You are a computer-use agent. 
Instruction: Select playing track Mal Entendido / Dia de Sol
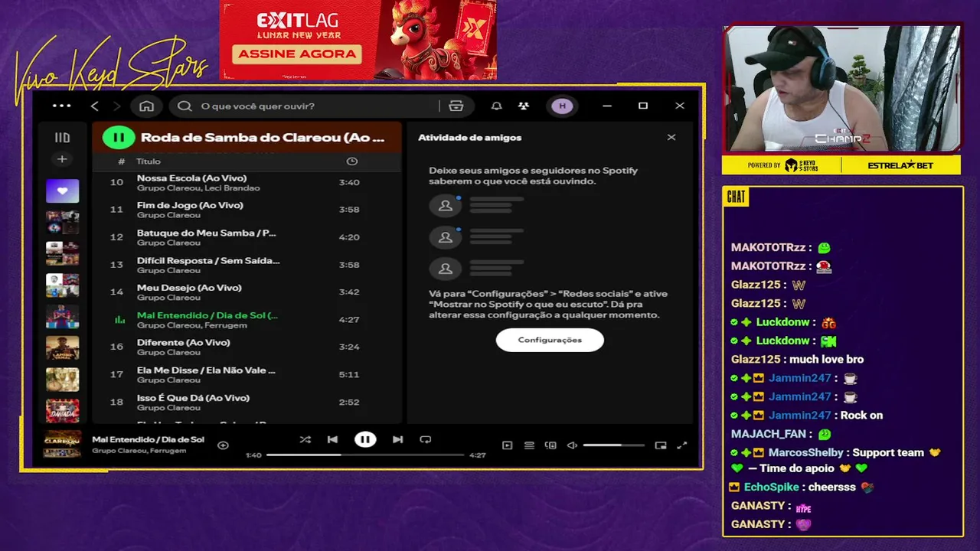pos(247,320)
